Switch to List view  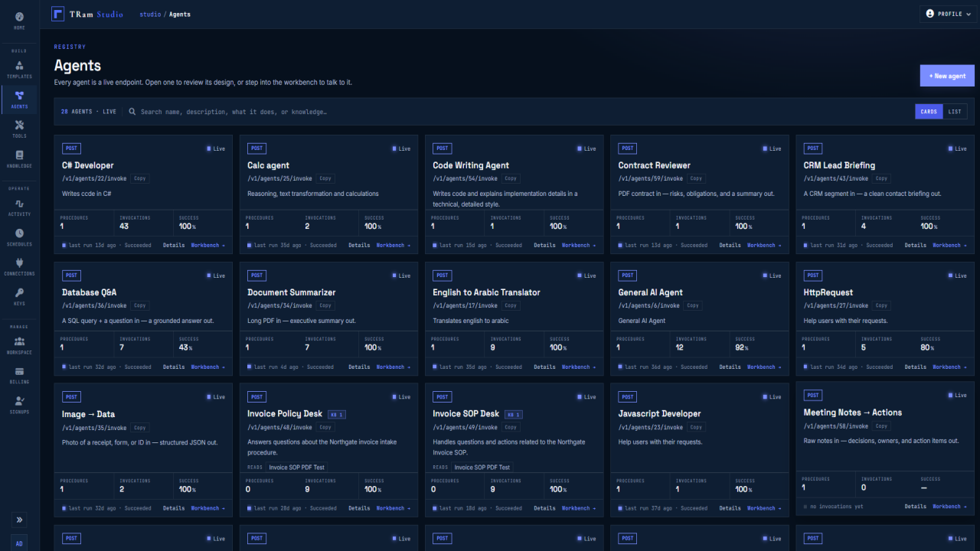click(955, 112)
